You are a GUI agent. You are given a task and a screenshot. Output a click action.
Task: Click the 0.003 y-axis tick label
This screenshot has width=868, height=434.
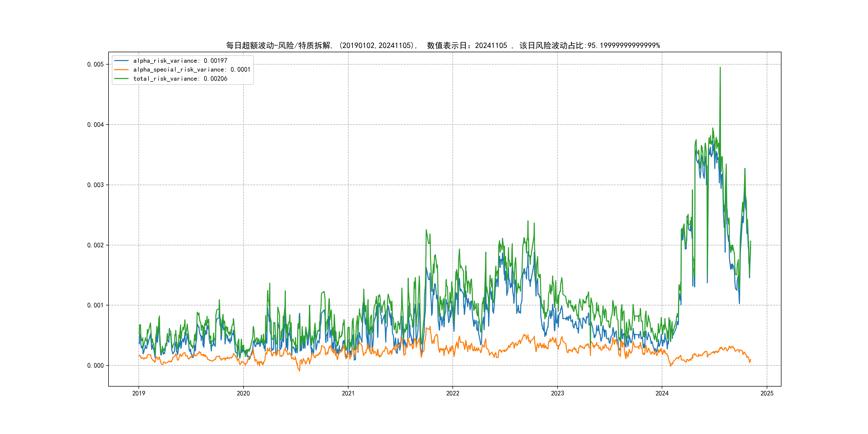(95, 185)
